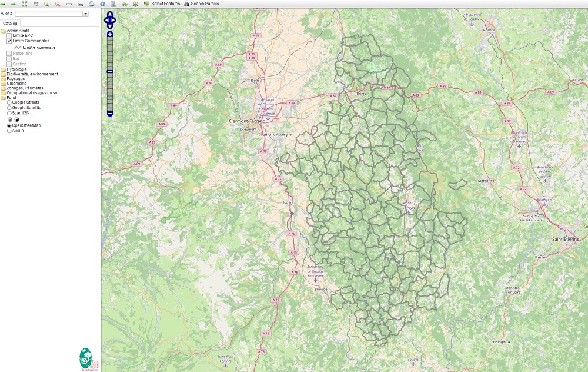Select the red zoom-out magnifier tool
The image size is (588, 372).
[58, 4]
